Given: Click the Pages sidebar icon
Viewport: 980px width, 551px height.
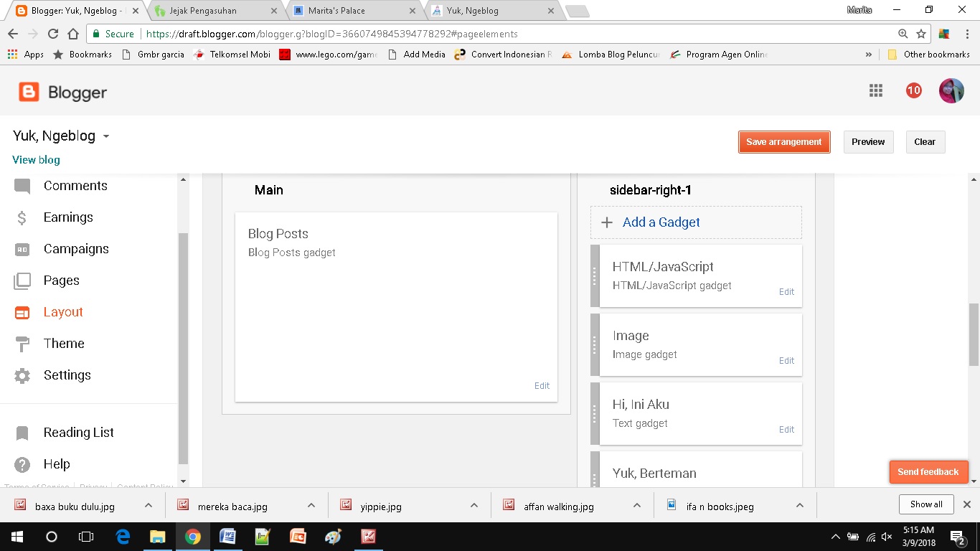Looking at the screenshot, I should click(x=22, y=281).
